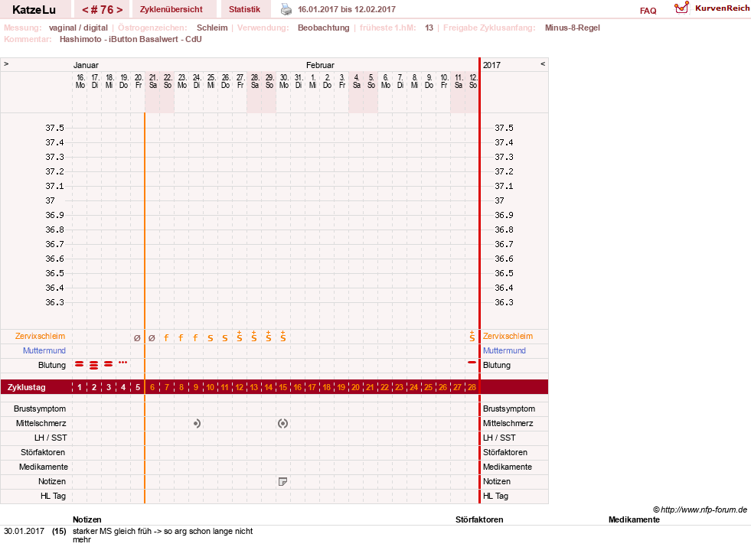Click the Störfaktoren heading below the chart

pyautogui.click(x=479, y=519)
